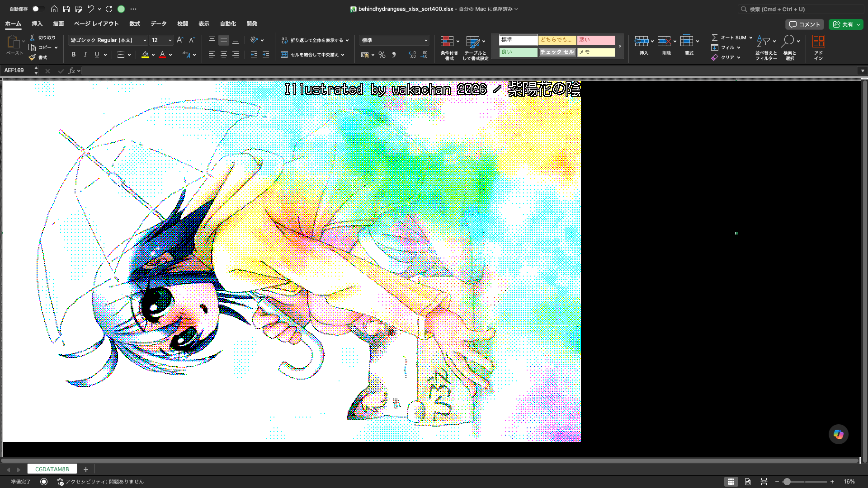Click in the Name Box showing AEF169

[17, 70]
